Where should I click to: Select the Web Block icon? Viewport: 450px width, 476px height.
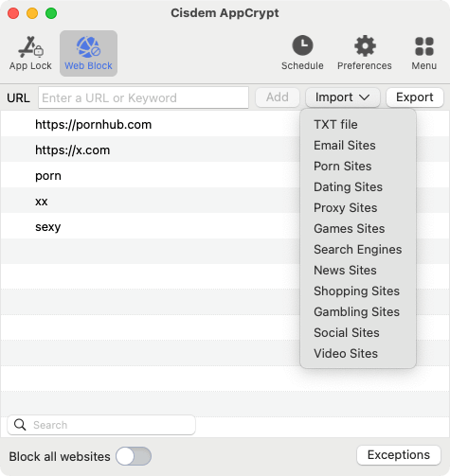(x=88, y=53)
